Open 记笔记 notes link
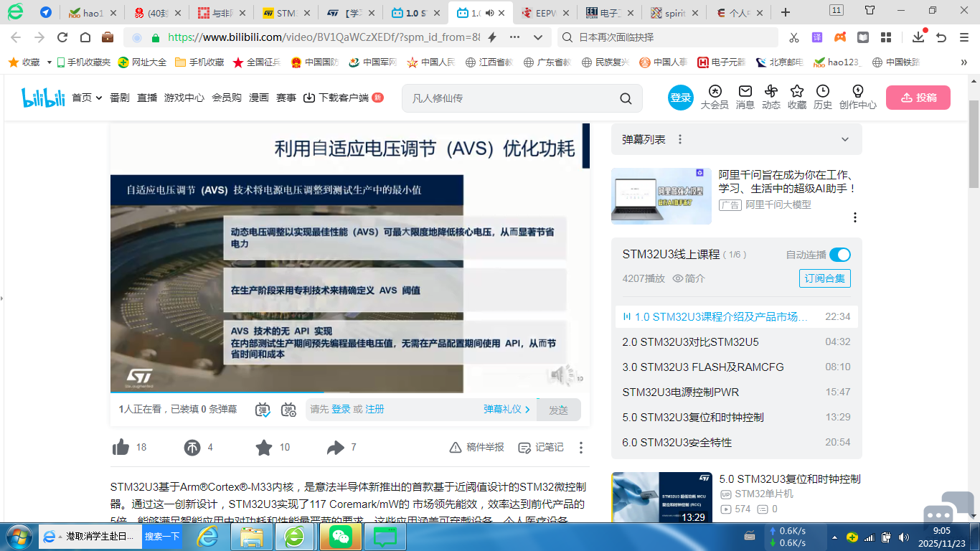Screen dimensions: 980x551 coord(541,448)
